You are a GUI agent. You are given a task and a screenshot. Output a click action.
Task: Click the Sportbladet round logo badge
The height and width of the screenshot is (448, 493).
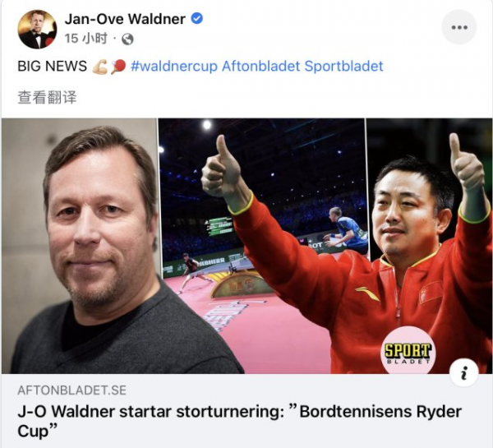pos(408,350)
